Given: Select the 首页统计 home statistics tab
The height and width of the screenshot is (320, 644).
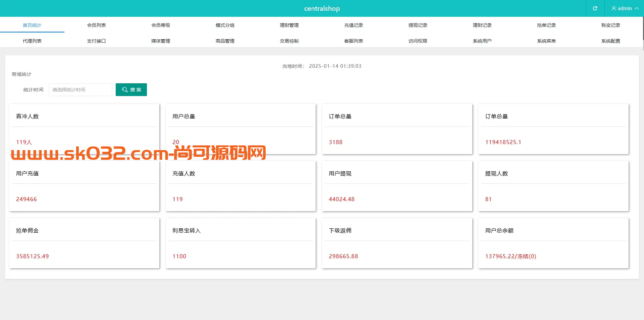Looking at the screenshot, I should (x=32, y=25).
